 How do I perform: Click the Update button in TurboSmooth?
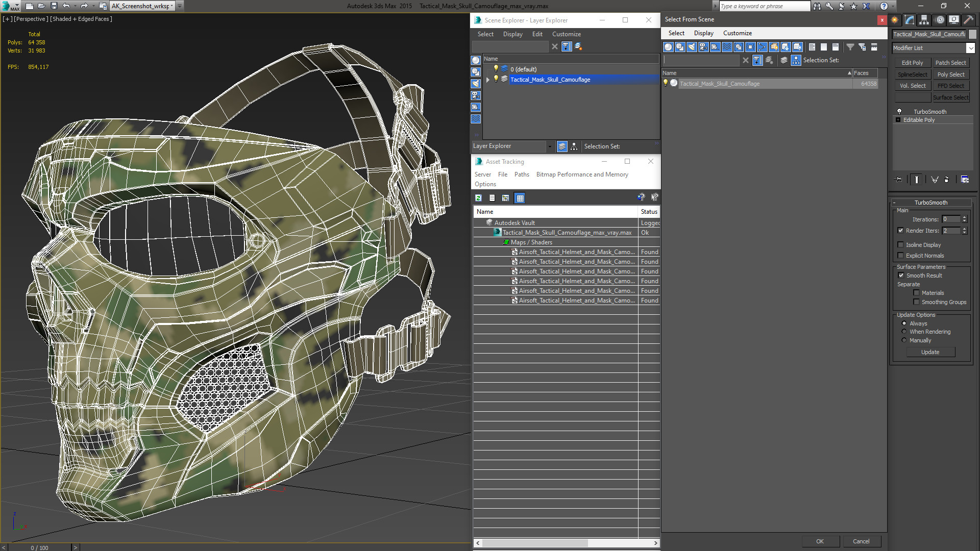pyautogui.click(x=930, y=352)
